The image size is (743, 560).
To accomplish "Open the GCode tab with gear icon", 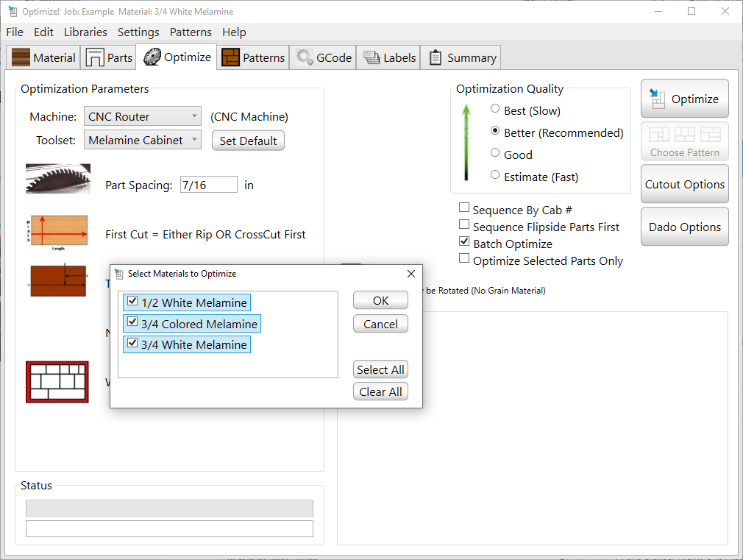I will (324, 58).
